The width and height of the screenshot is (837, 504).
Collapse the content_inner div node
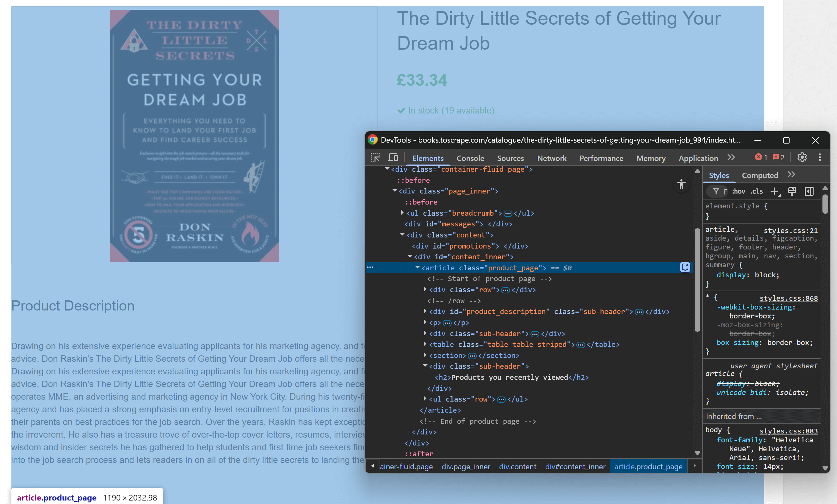pyautogui.click(x=410, y=256)
